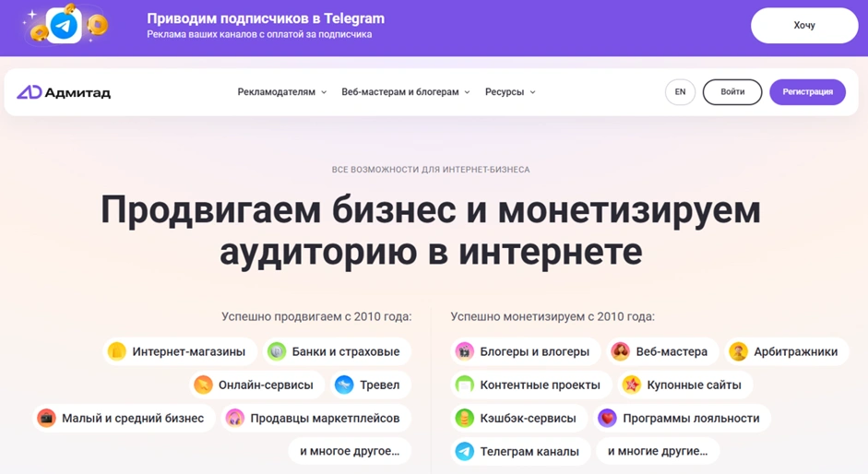
Task: Open the Малый и средний бизнес category
Action: pos(123,418)
